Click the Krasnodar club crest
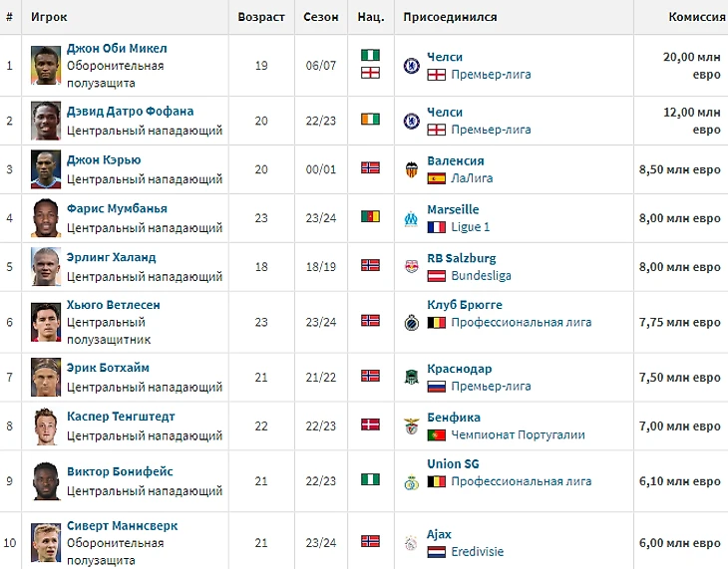The image size is (728, 569). click(410, 377)
